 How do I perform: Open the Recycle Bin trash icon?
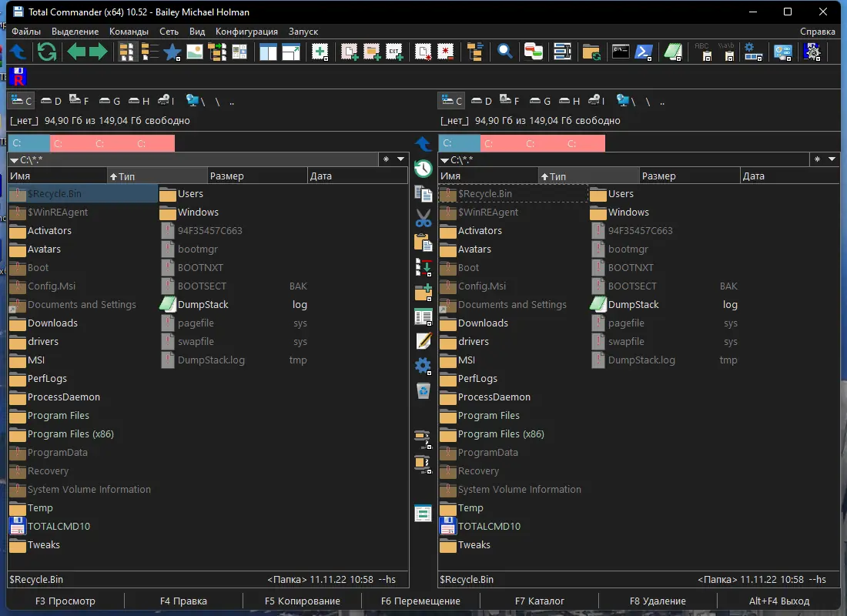[x=423, y=391]
